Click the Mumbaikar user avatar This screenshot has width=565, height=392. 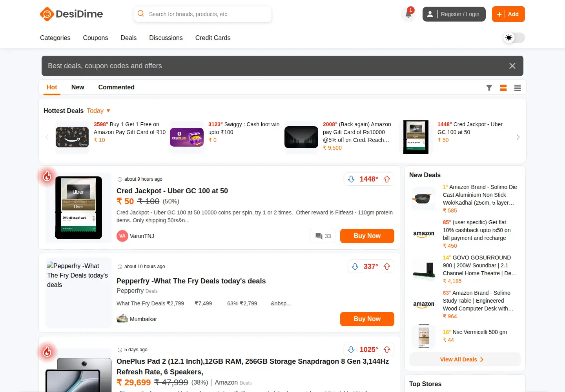coord(122,319)
